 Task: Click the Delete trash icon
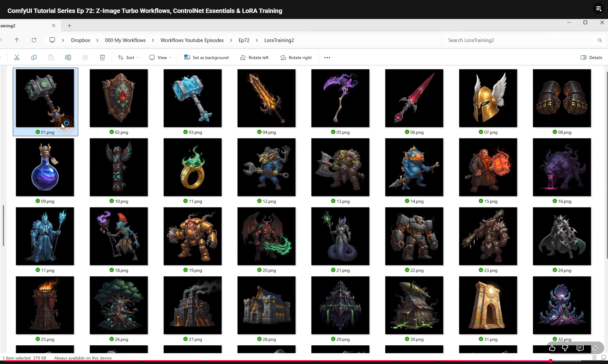coord(102,58)
